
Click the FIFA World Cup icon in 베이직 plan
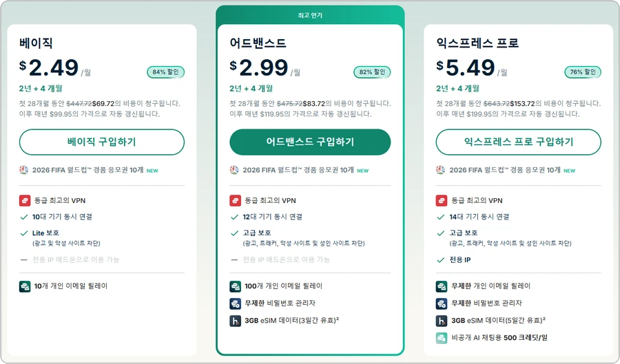23,170
